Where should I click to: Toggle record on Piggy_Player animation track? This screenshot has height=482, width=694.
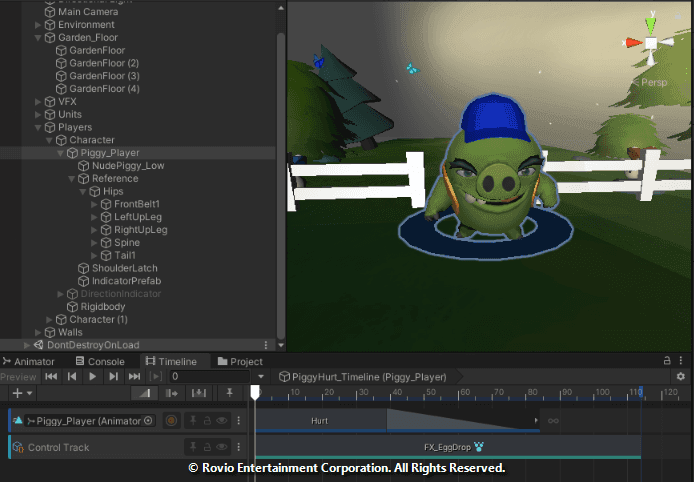171,420
